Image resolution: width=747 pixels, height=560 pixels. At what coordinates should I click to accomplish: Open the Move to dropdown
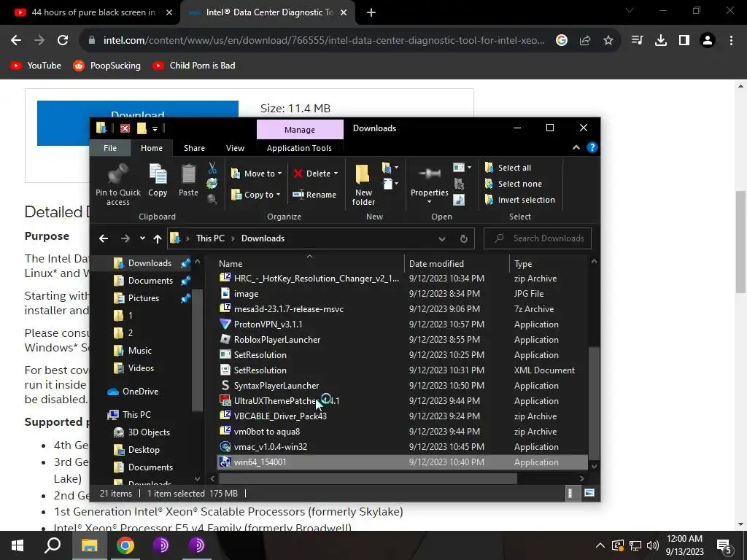pos(256,174)
